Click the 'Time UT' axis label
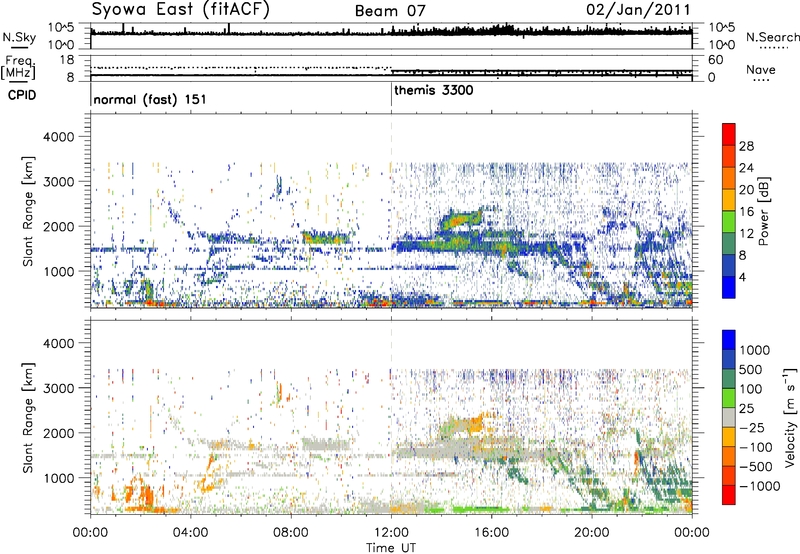This screenshot has height=554, width=800. coord(391,547)
